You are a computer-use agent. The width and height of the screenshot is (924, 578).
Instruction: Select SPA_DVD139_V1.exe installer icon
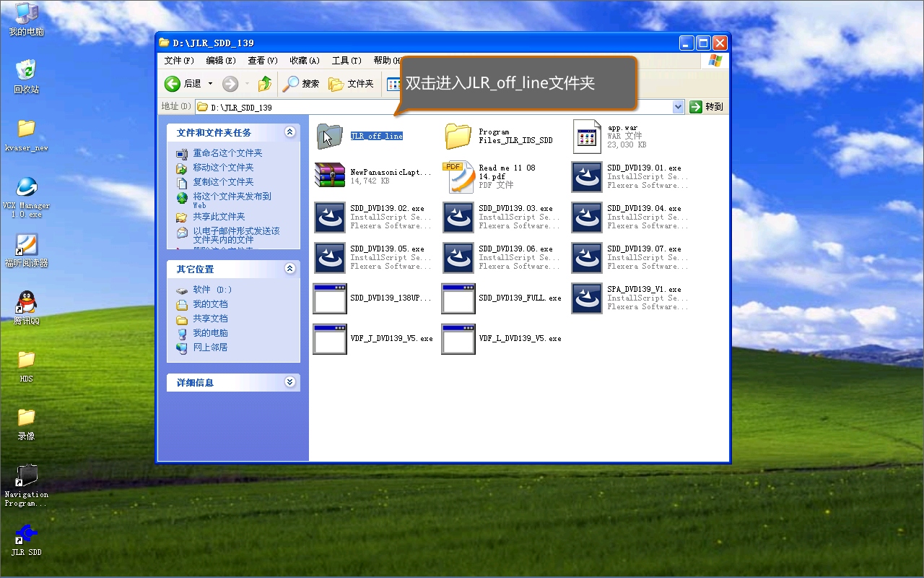pyautogui.click(x=587, y=298)
